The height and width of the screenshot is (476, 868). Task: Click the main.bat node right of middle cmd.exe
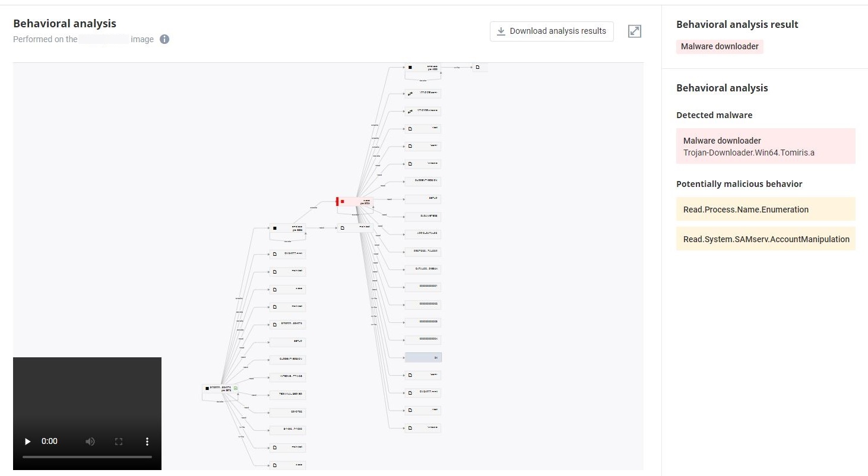[x=355, y=227]
